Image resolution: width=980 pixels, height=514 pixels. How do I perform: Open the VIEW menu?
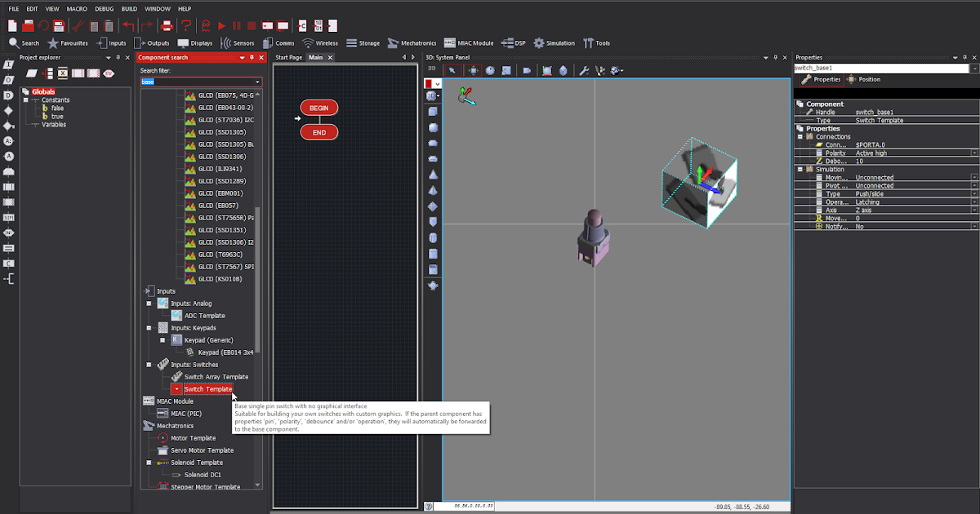pos(53,8)
